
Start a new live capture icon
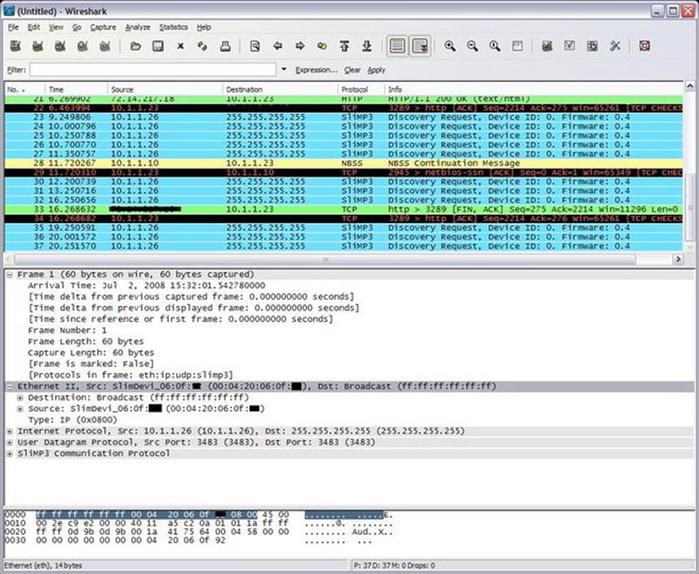click(60, 46)
